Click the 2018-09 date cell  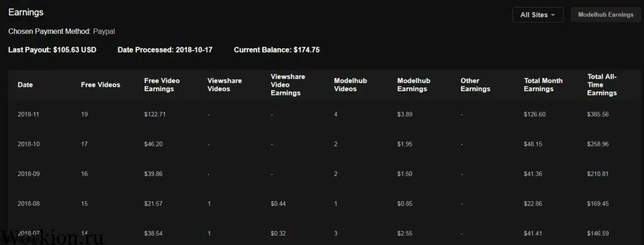[x=28, y=174]
